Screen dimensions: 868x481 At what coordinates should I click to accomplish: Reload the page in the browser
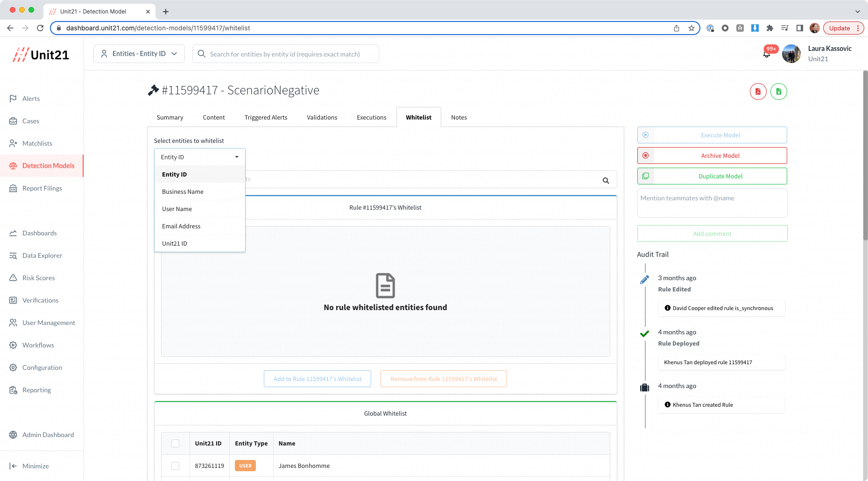click(40, 28)
